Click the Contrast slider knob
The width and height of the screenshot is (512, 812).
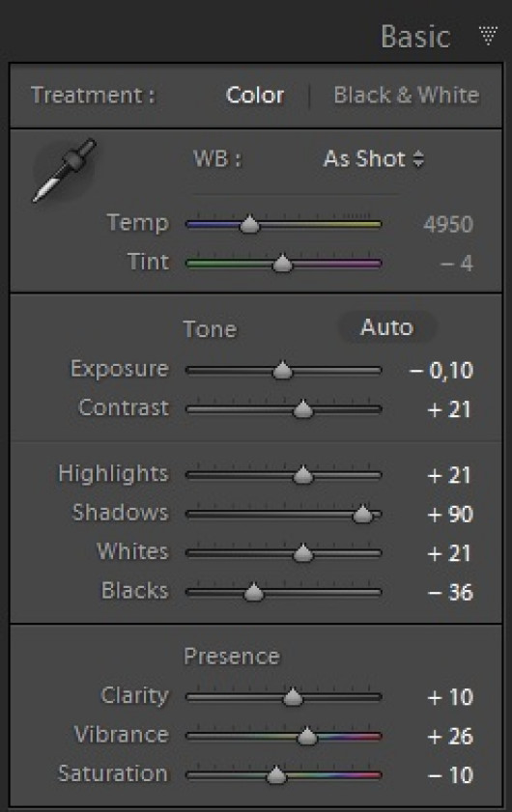(x=303, y=409)
